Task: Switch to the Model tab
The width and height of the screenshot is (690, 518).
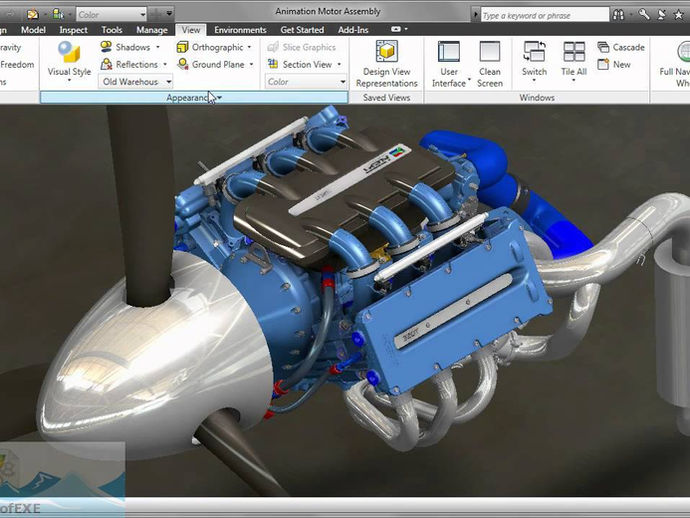Action: tap(33, 30)
